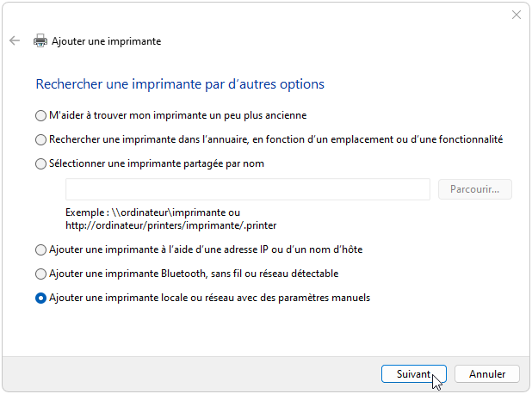Screen dimensions: 532x394
Task: Click the back arrow icon
Action: click(x=15, y=40)
